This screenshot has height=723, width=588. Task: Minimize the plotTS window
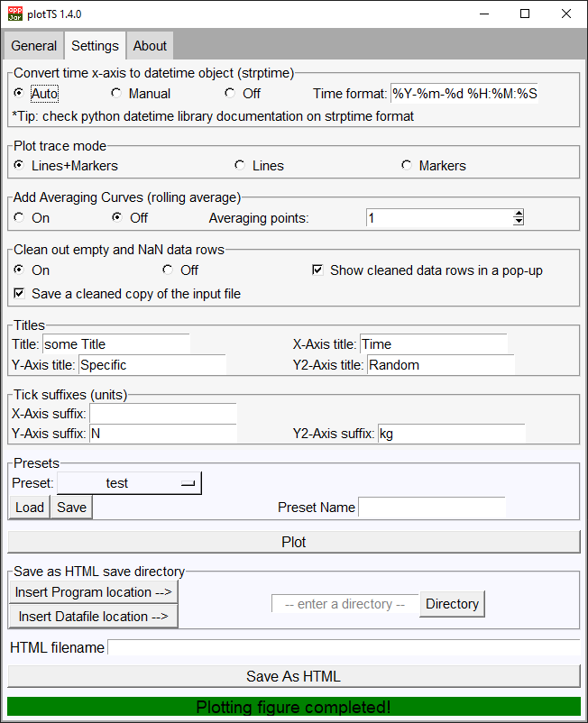coord(484,14)
